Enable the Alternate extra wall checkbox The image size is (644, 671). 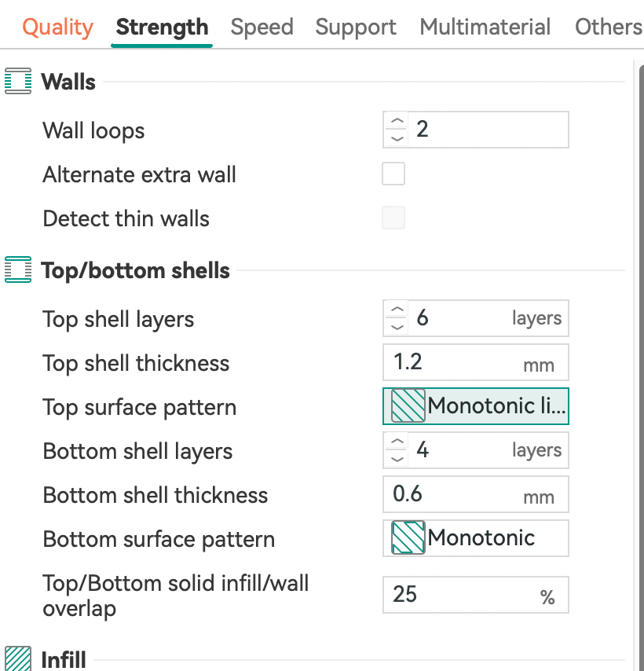coord(393,174)
